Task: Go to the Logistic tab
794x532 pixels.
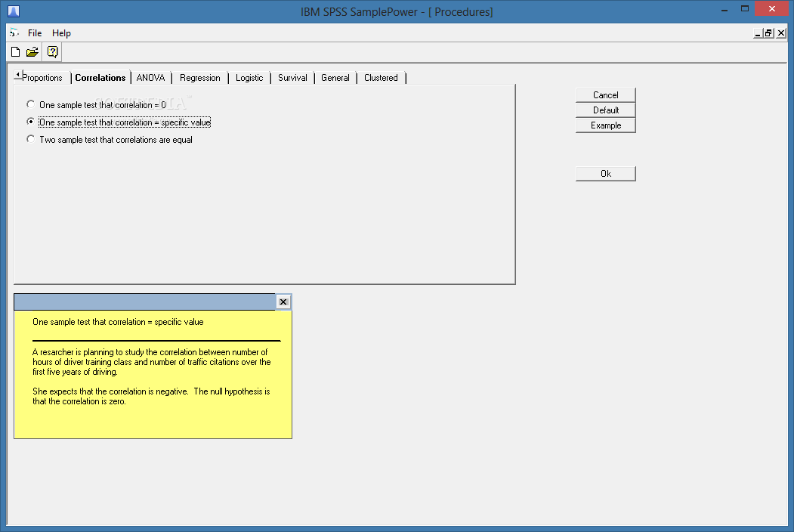Action: click(249, 78)
